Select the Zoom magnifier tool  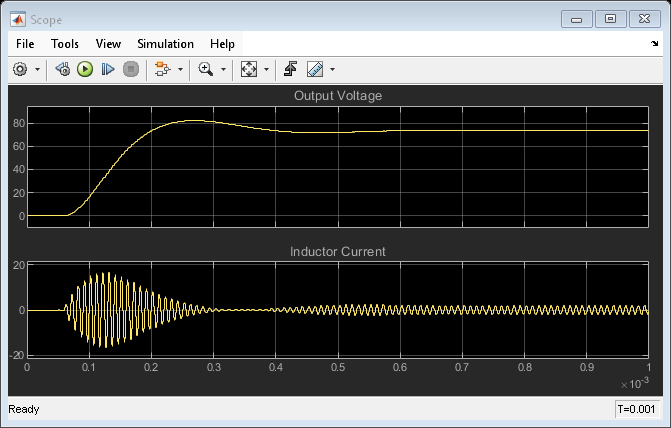point(206,69)
